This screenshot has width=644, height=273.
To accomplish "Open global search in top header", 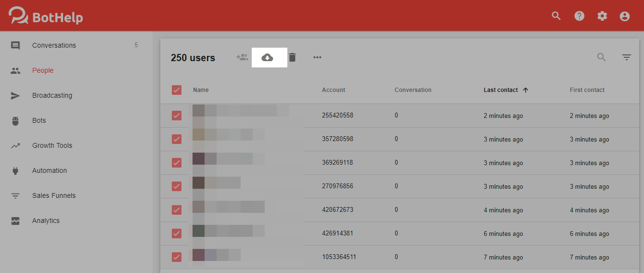I will point(556,16).
